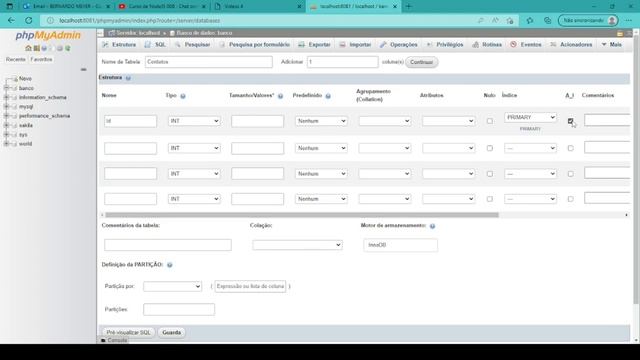
Task: Open Tipo INT dropdown for id row
Action: 194,121
